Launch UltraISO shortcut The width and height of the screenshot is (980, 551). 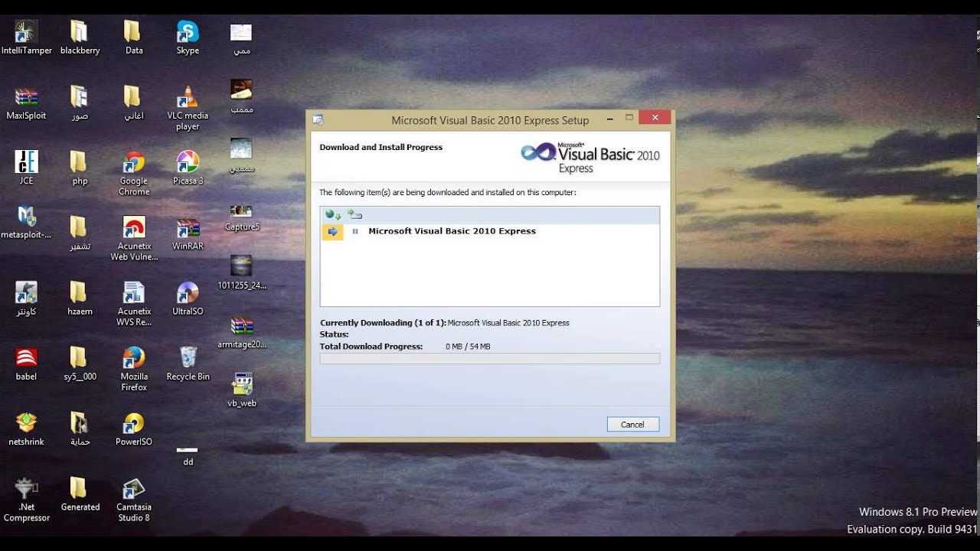pos(188,292)
